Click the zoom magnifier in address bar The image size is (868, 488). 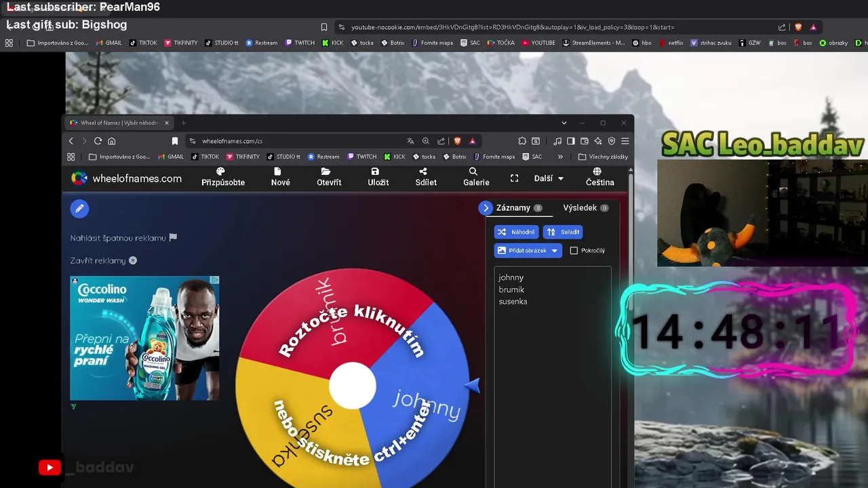point(426,141)
